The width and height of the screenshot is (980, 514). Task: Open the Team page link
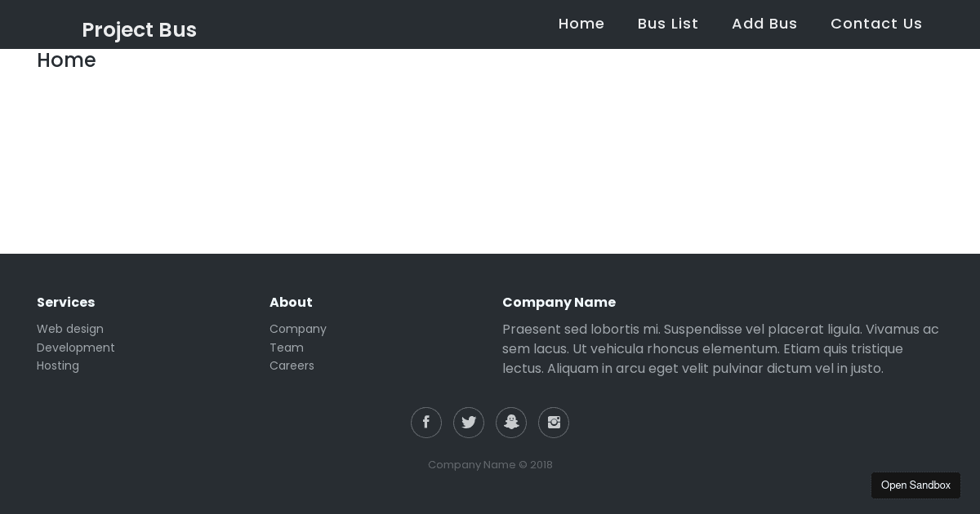pos(287,348)
